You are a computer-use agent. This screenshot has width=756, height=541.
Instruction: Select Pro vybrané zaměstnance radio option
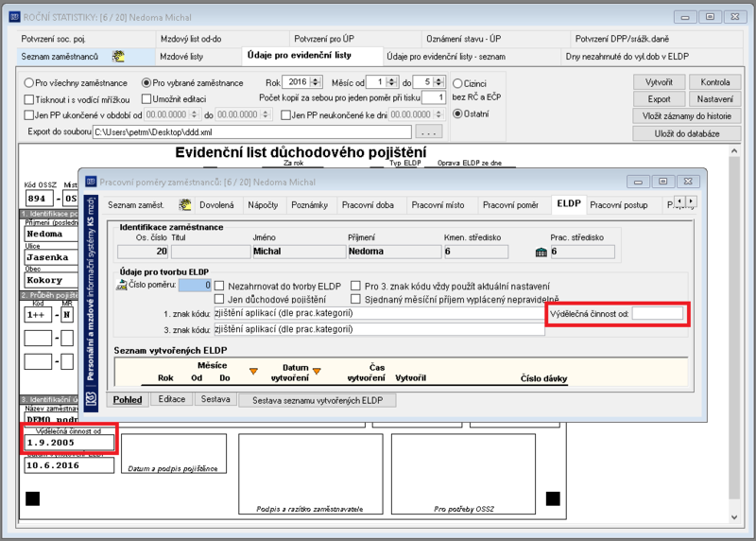click(146, 83)
